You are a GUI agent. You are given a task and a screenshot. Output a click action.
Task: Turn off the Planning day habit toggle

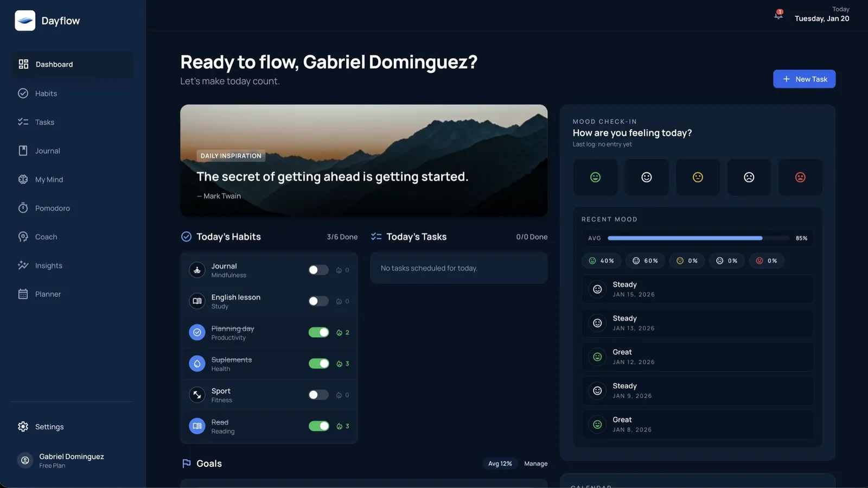pyautogui.click(x=318, y=332)
